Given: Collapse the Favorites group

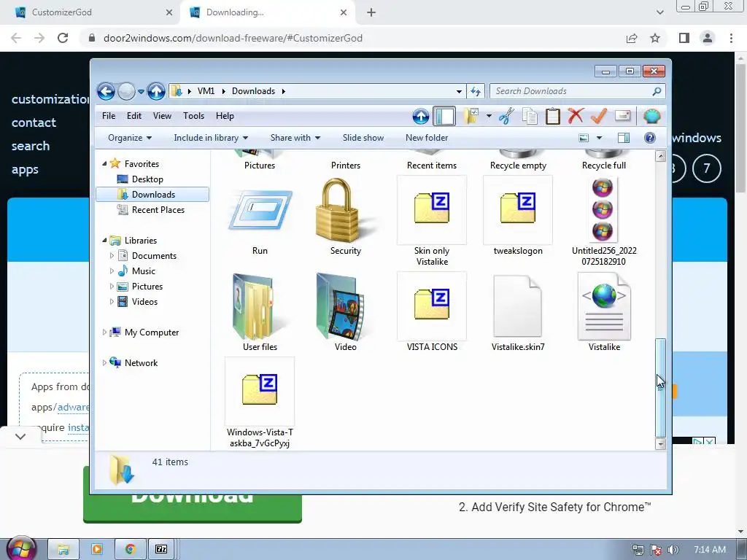Looking at the screenshot, I should click(x=104, y=163).
